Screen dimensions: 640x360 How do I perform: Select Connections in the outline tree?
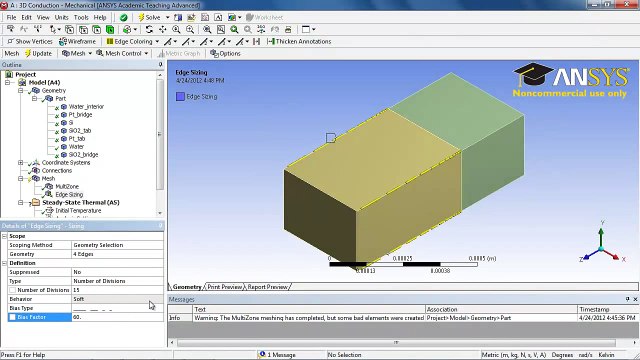[56, 171]
